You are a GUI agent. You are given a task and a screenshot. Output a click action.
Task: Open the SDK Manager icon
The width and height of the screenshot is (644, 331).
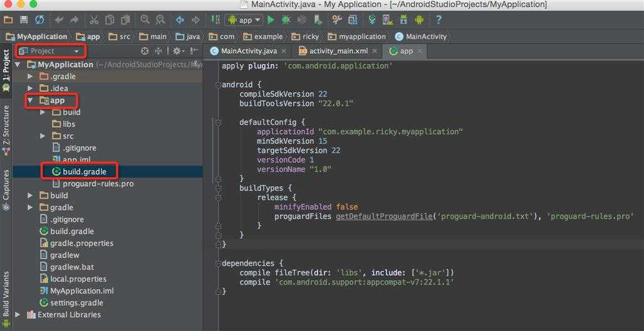(403, 19)
